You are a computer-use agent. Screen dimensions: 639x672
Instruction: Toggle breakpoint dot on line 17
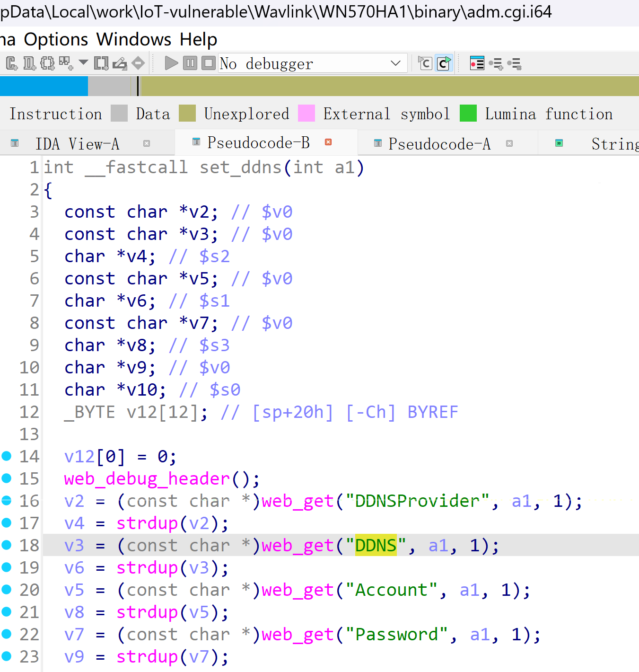click(7, 522)
